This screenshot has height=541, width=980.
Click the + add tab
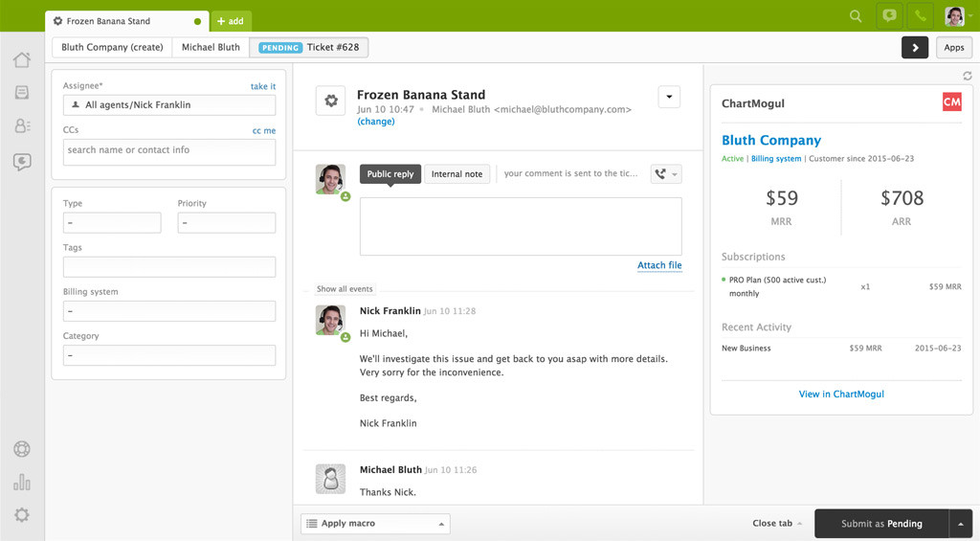[231, 21]
